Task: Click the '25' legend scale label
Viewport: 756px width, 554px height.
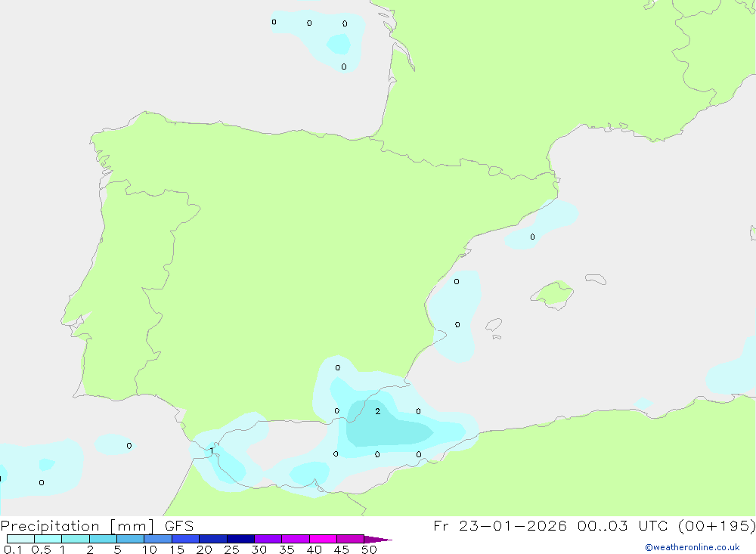Action: click(x=231, y=549)
